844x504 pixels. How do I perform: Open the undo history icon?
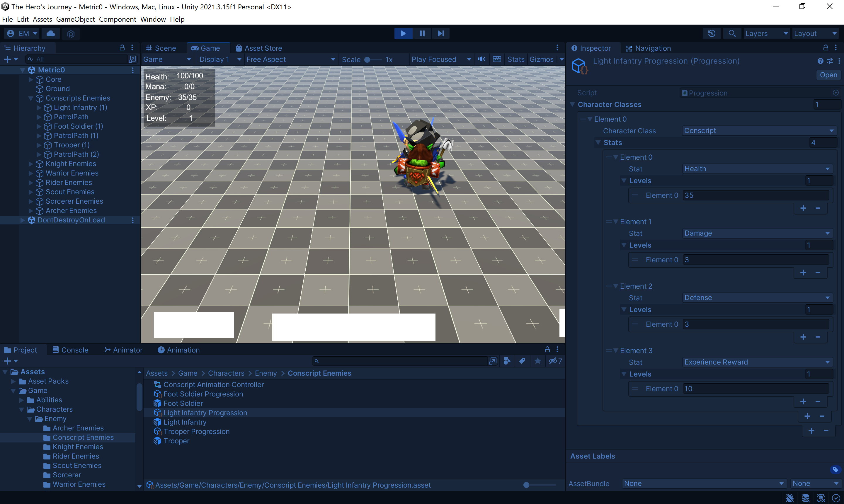click(712, 33)
